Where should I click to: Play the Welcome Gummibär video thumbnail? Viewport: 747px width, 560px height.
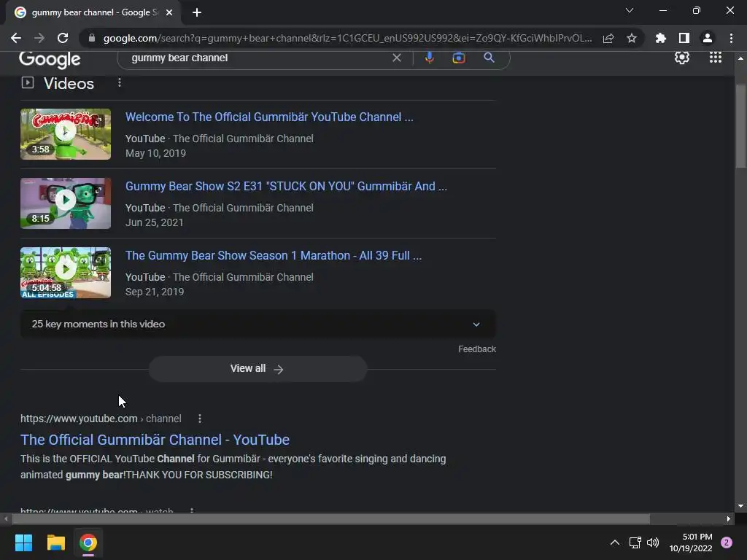[x=66, y=134]
